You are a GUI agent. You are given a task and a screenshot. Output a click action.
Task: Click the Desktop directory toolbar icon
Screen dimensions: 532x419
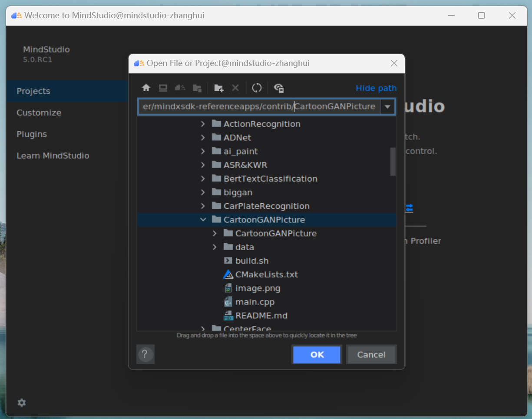coord(163,88)
